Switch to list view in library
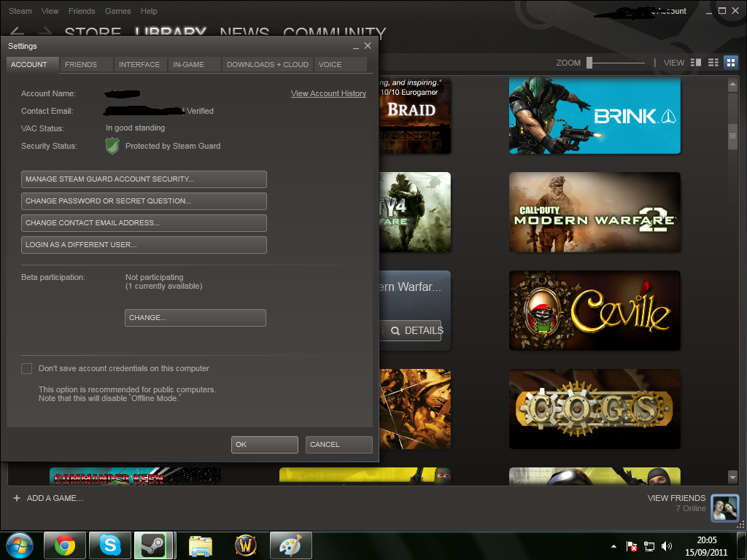747x560 pixels. point(713,62)
